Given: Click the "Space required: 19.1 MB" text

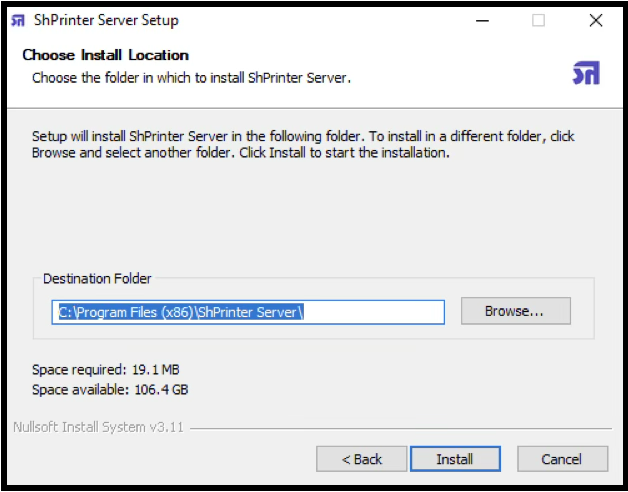Looking at the screenshot, I should pos(105,370).
